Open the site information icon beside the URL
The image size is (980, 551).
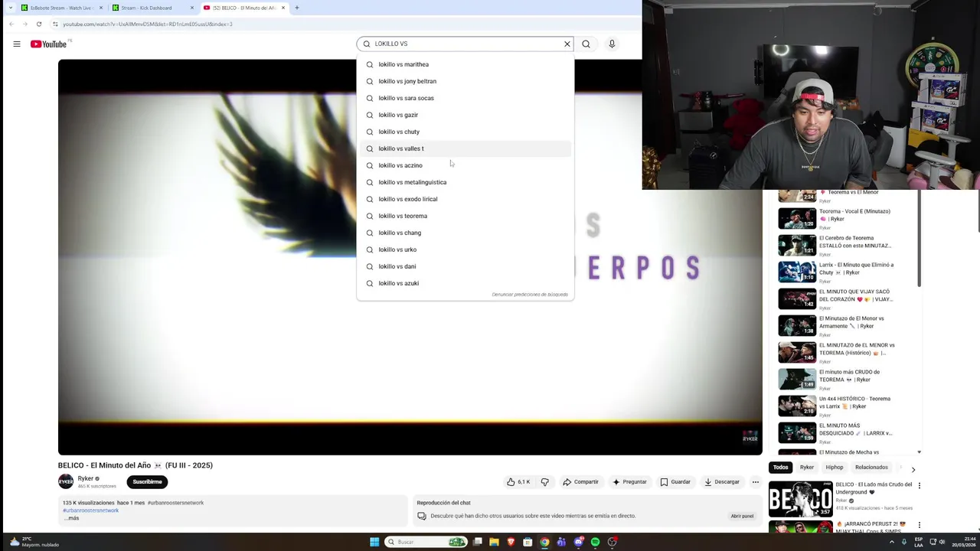click(55, 24)
